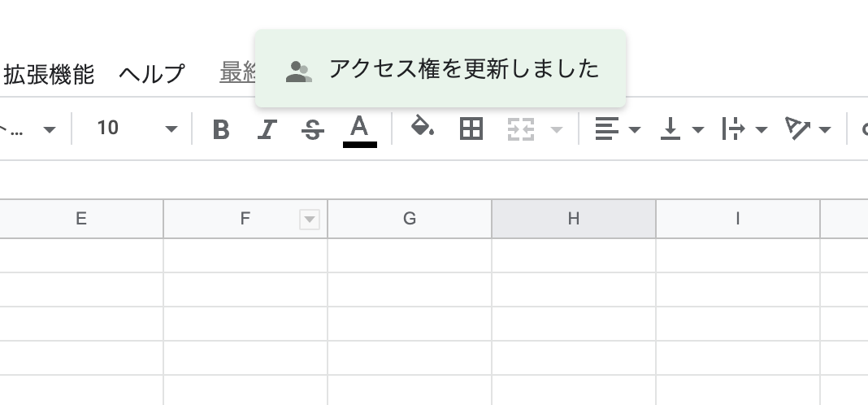Expand the text wrapping dropdown arrow

coord(762,129)
